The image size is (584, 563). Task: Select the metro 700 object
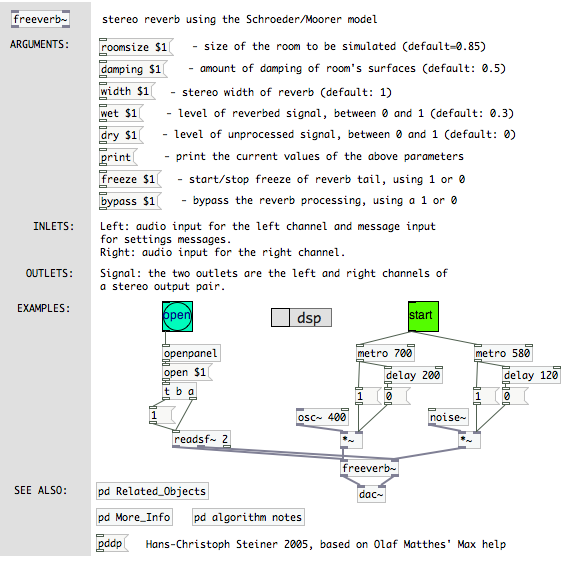tap(385, 353)
